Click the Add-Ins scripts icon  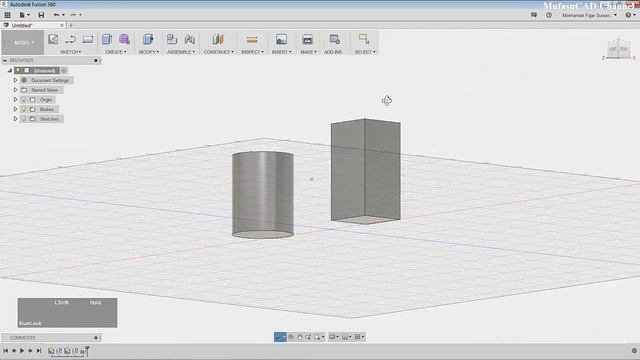tap(335, 39)
